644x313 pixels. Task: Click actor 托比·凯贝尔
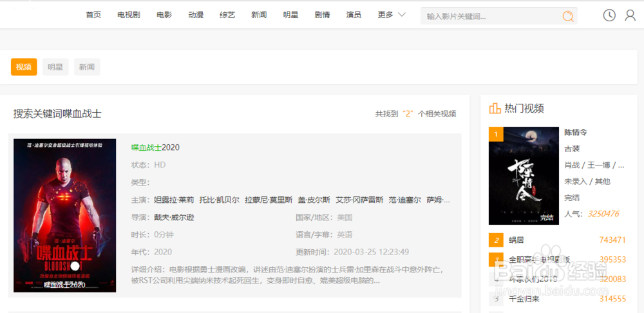point(220,200)
